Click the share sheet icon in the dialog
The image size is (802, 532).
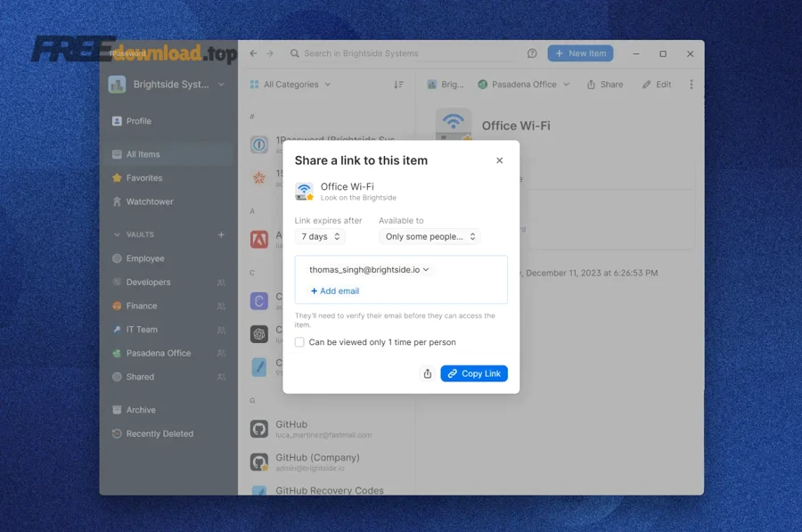coord(427,373)
